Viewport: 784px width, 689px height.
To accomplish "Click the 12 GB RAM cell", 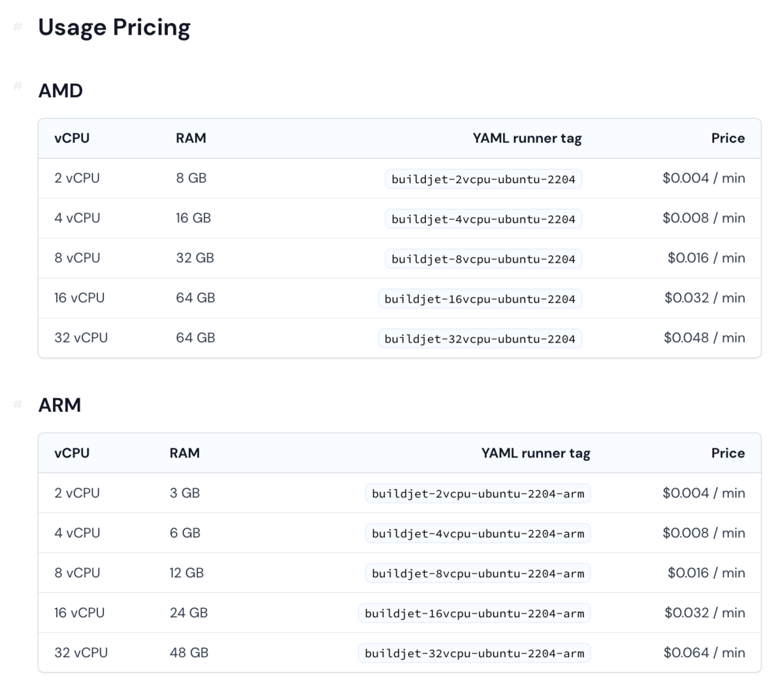I will tap(187, 573).
